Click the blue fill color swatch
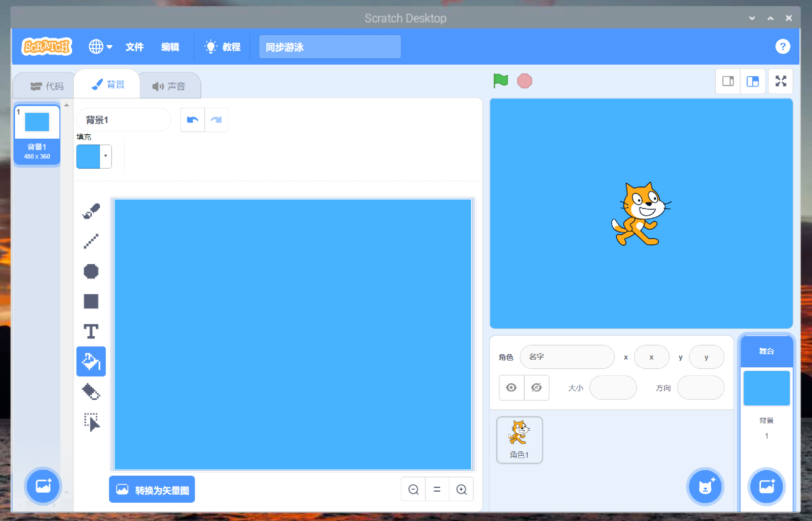812x521 pixels. [88, 156]
